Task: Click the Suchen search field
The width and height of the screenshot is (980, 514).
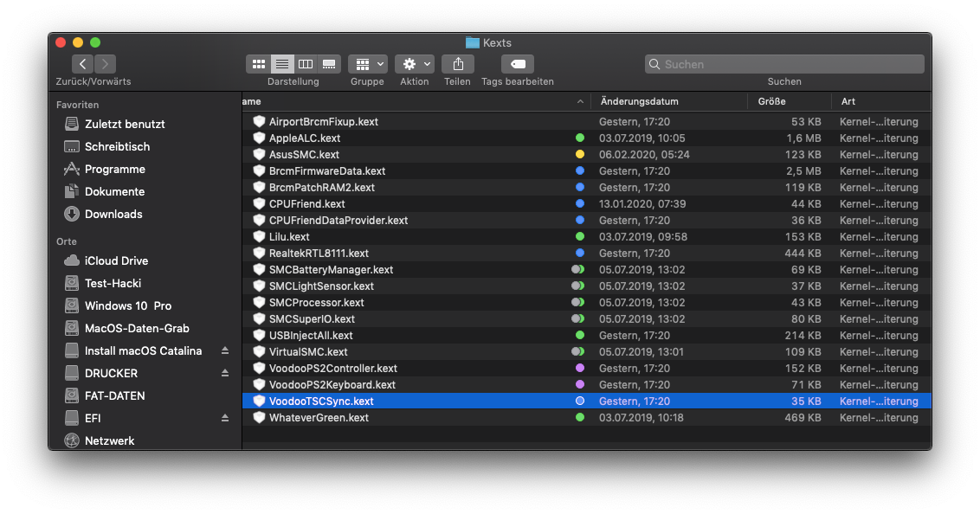Action: click(784, 64)
